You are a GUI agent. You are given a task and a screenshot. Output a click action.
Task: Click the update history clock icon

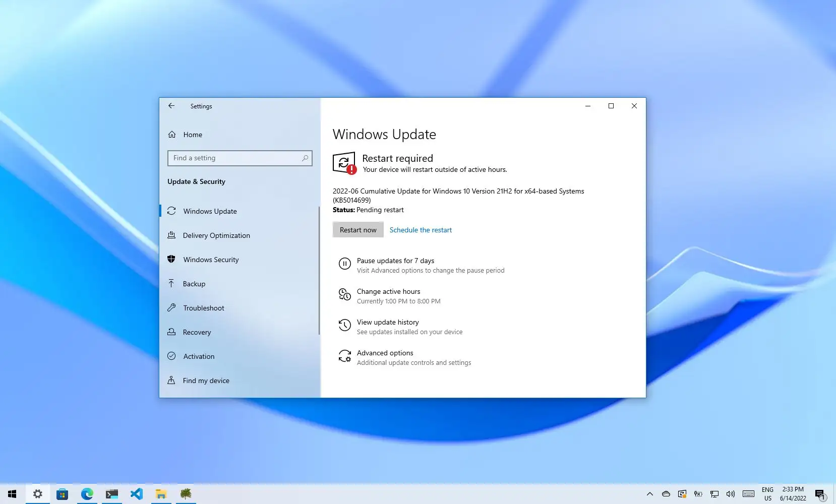tap(345, 325)
